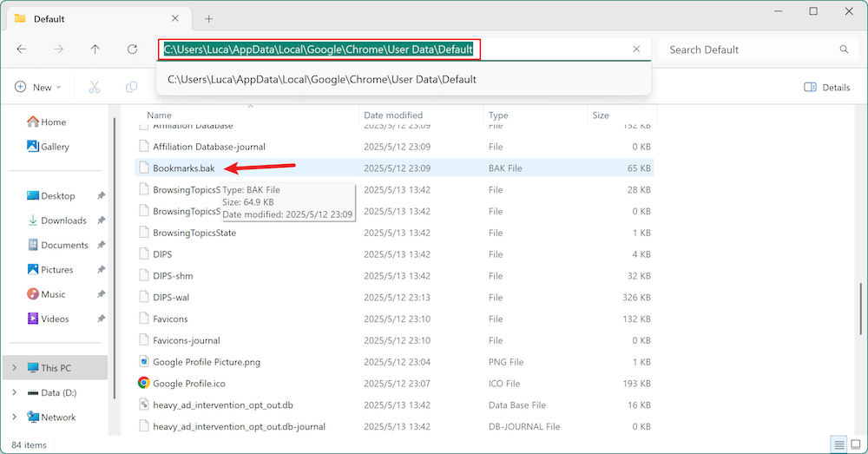Switch to large thumbnails view
This screenshot has width=868, height=454.
[x=856, y=444]
